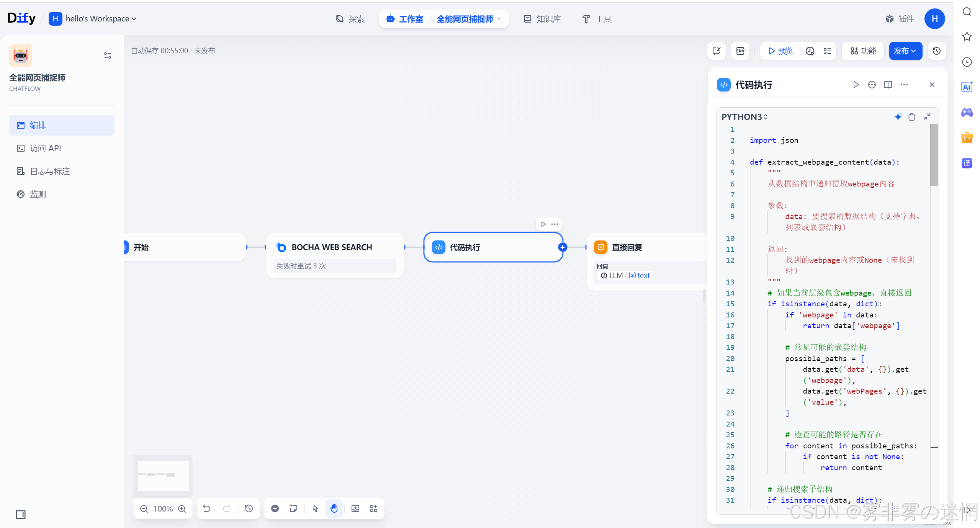Click the variable inspect icon
The width and height of the screenshot is (980, 528).
coord(717,51)
